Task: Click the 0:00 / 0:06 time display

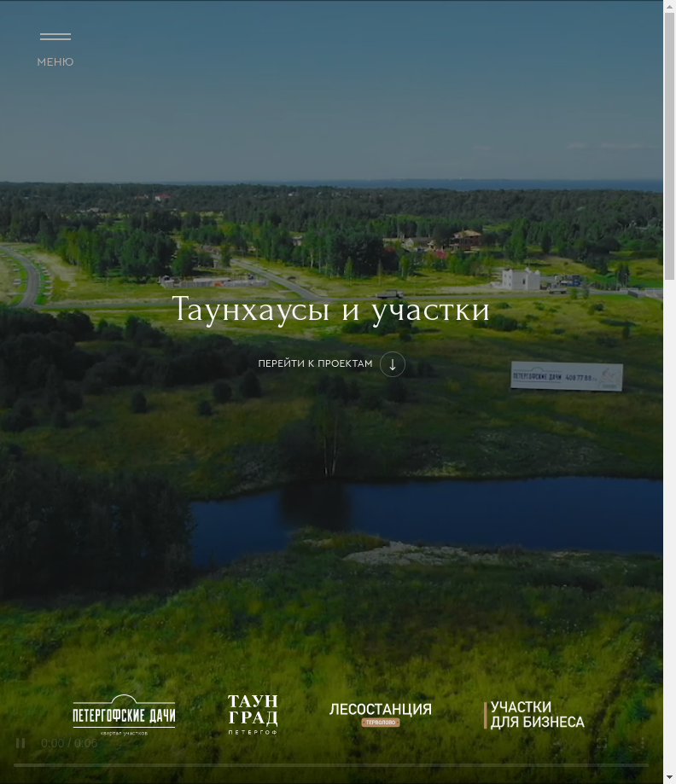Action: tap(69, 743)
